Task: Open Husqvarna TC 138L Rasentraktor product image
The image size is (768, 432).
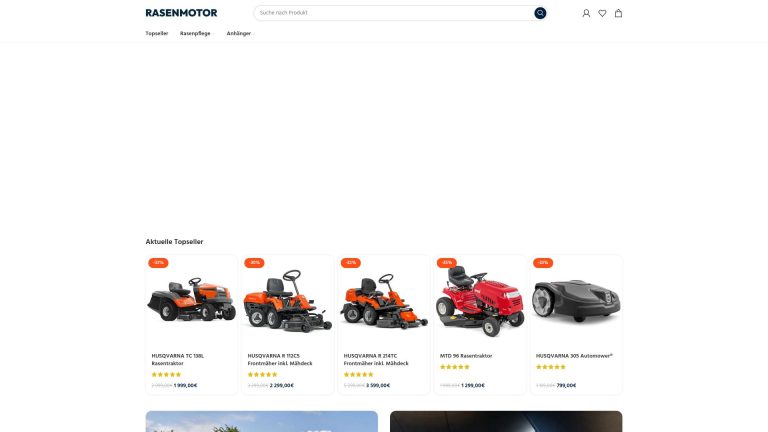Action: coord(192,299)
